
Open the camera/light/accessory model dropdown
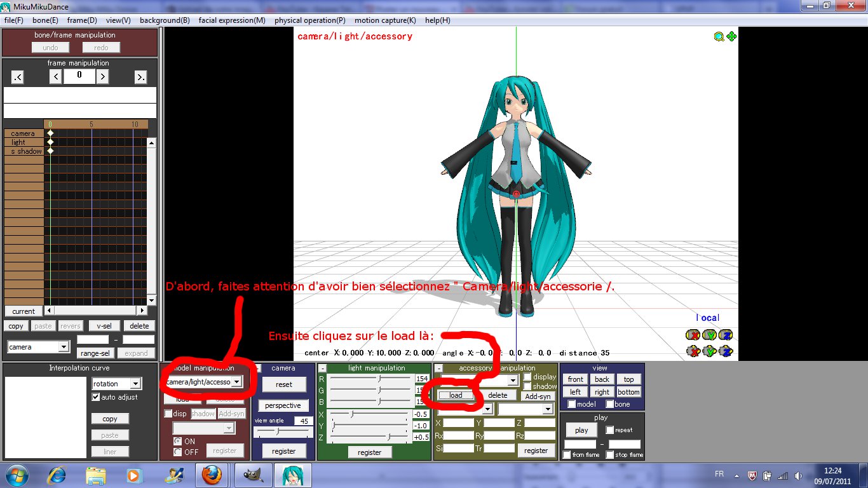click(x=236, y=382)
